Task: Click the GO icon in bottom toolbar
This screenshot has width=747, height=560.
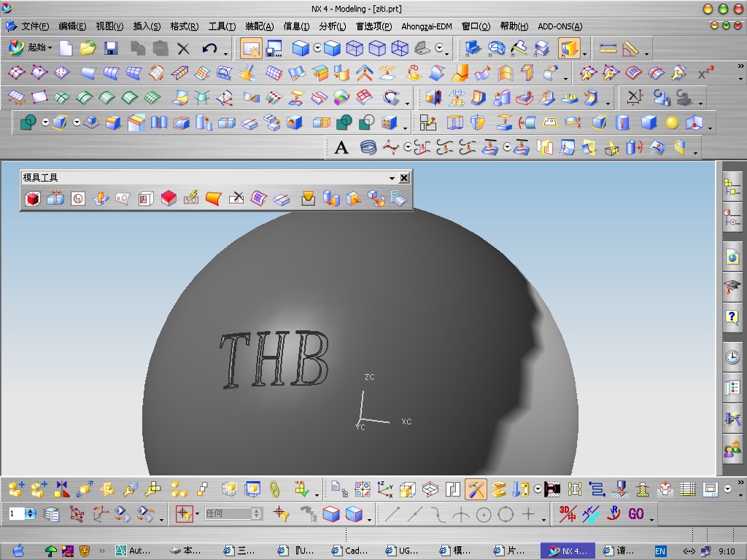Action: tap(636, 514)
